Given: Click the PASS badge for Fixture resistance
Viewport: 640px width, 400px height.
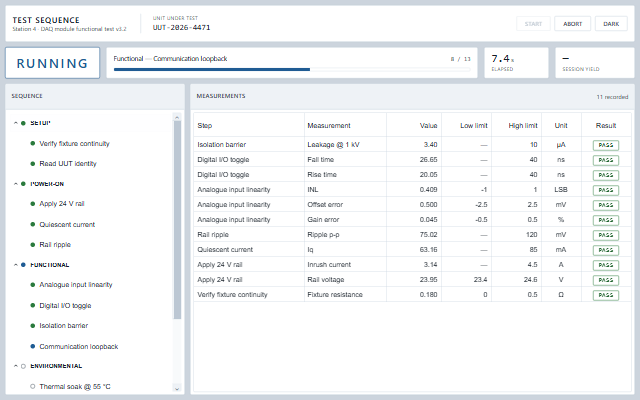Looking at the screenshot, I should (x=606, y=295).
